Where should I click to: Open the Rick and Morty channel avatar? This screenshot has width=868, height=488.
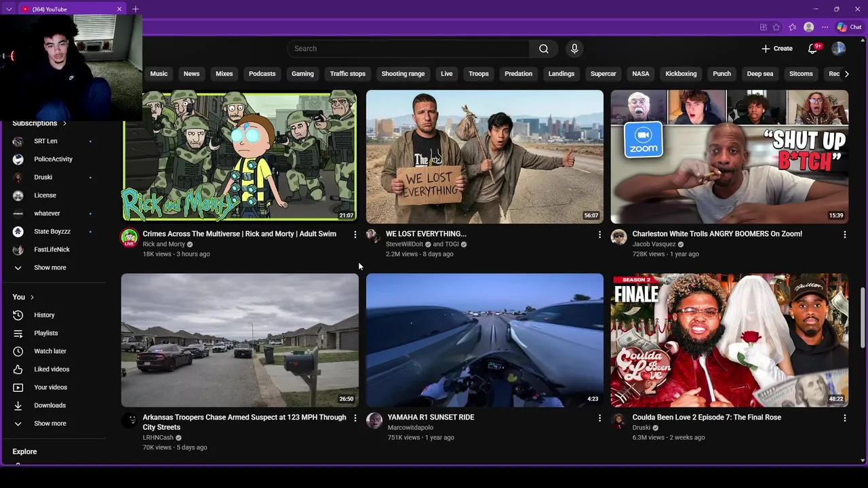tap(130, 237)
